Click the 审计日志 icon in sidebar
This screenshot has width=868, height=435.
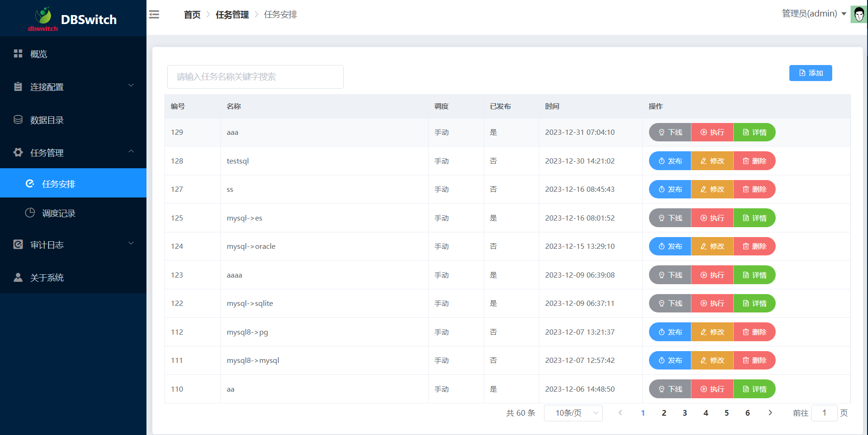point(18,245)
